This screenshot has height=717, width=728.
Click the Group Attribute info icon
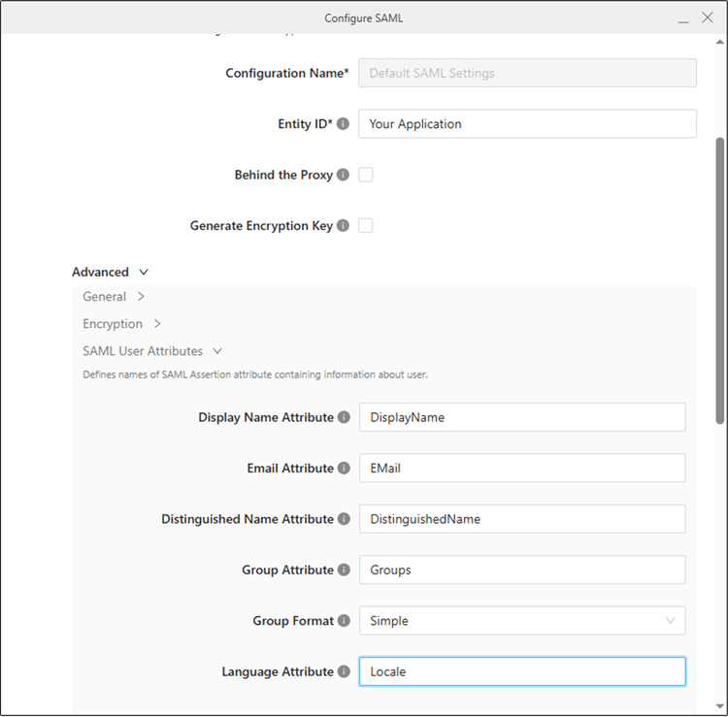(344, 570)
